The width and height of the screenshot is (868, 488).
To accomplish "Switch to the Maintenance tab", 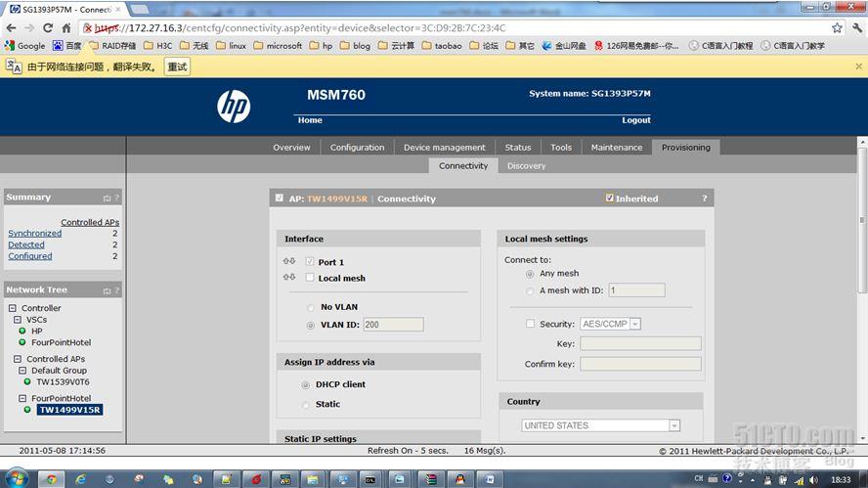I will [616, 148].
